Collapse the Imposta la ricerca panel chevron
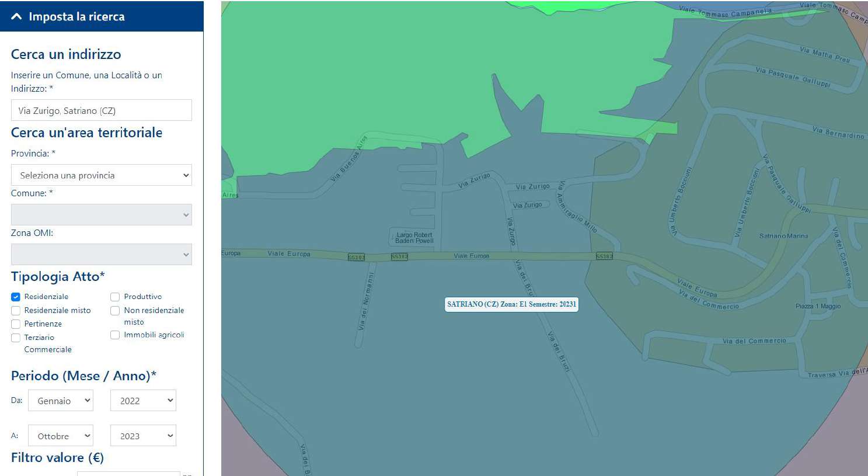868x476 pixels. pyautogui.click(x=16, y=16)
